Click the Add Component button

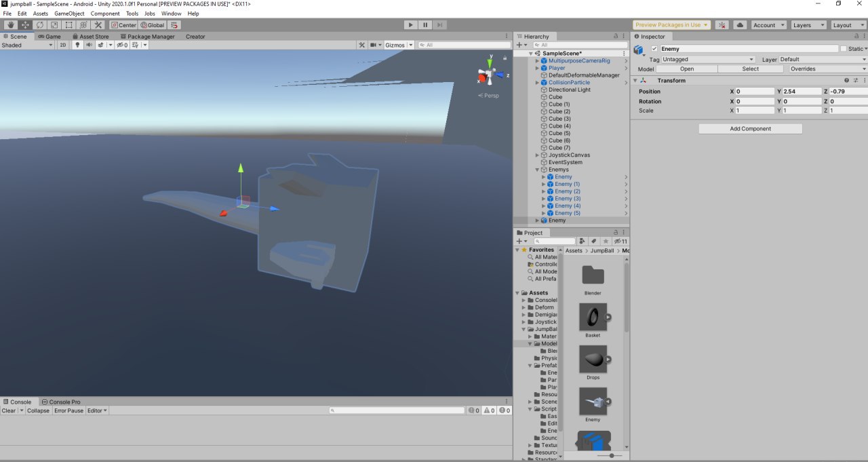click(750, 128)
